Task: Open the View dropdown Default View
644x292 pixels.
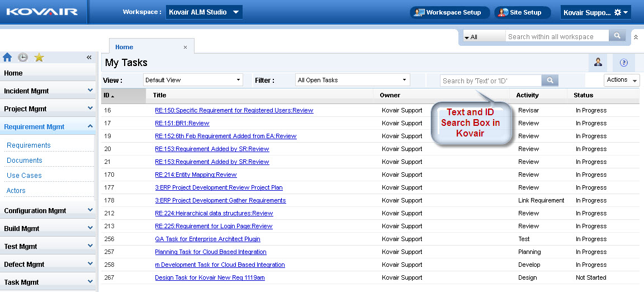Action: (193, 80)
